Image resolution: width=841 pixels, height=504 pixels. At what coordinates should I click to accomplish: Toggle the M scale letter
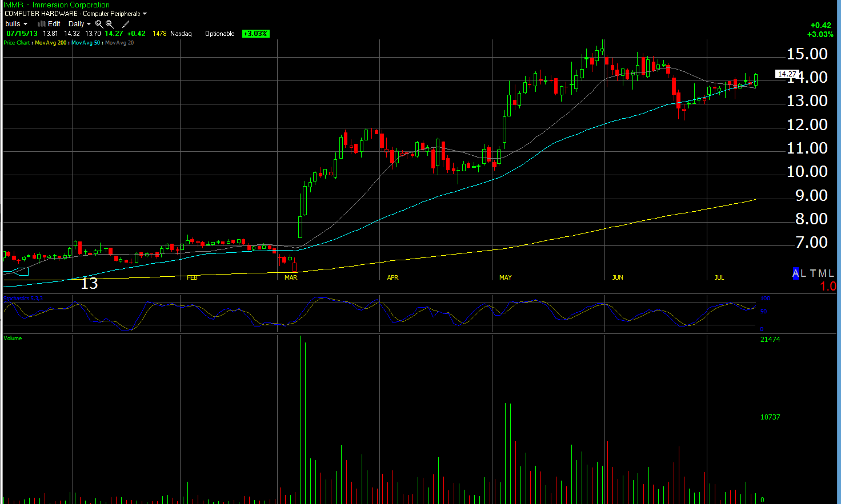point(822,273)
